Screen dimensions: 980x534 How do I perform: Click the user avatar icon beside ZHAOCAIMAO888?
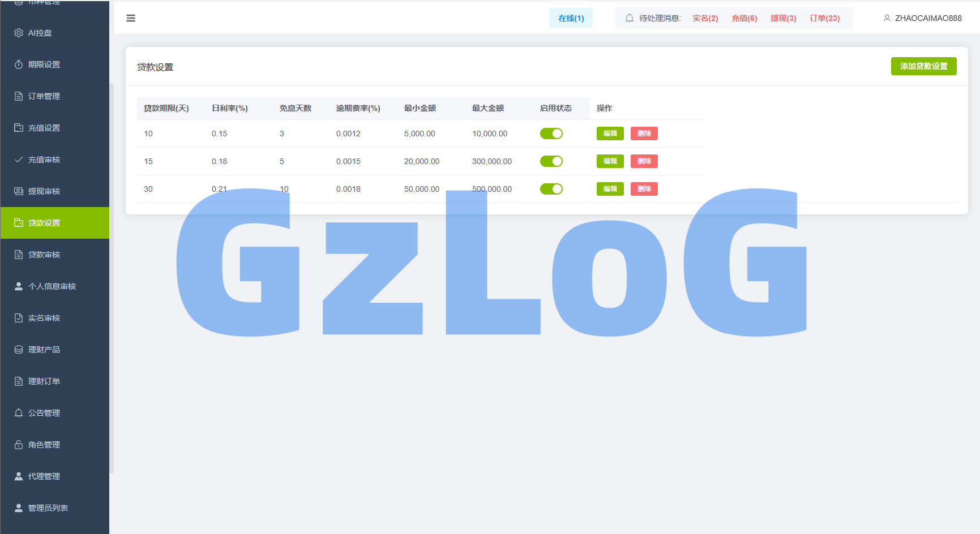pyautogui.click(x=887, y=18)
